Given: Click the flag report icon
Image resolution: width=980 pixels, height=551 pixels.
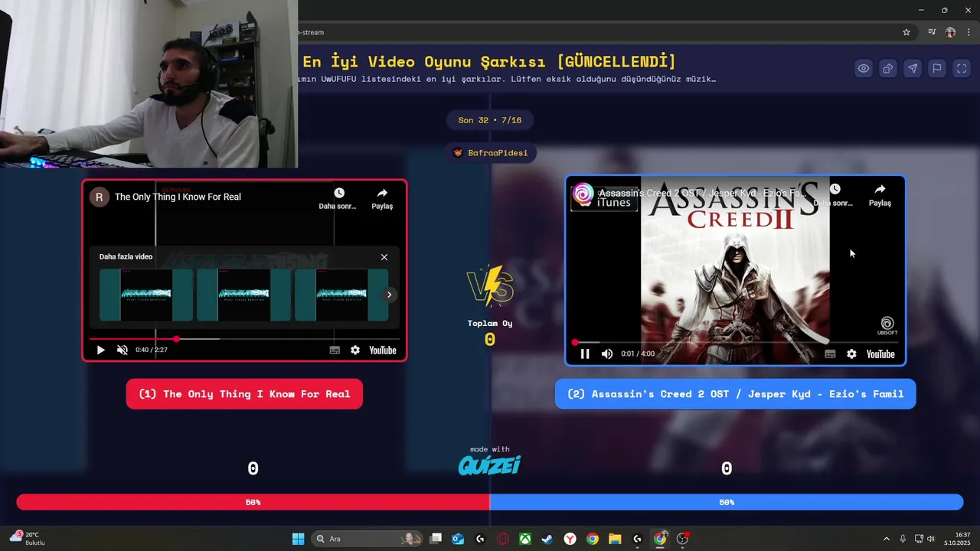Looking at the screenshot, I should pos(937,68).
